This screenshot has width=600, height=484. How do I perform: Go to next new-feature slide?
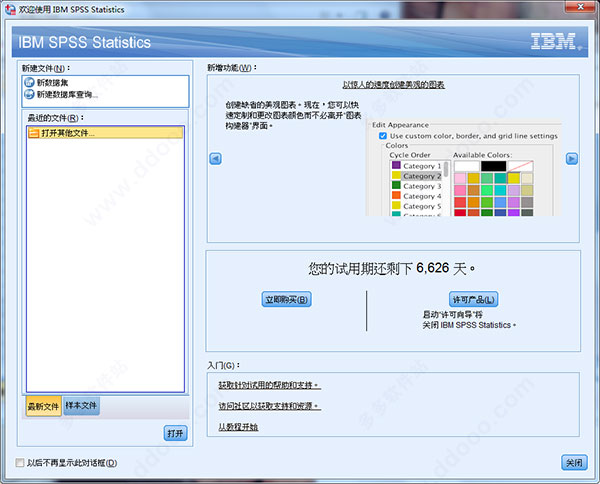click(x=572, y=158)
